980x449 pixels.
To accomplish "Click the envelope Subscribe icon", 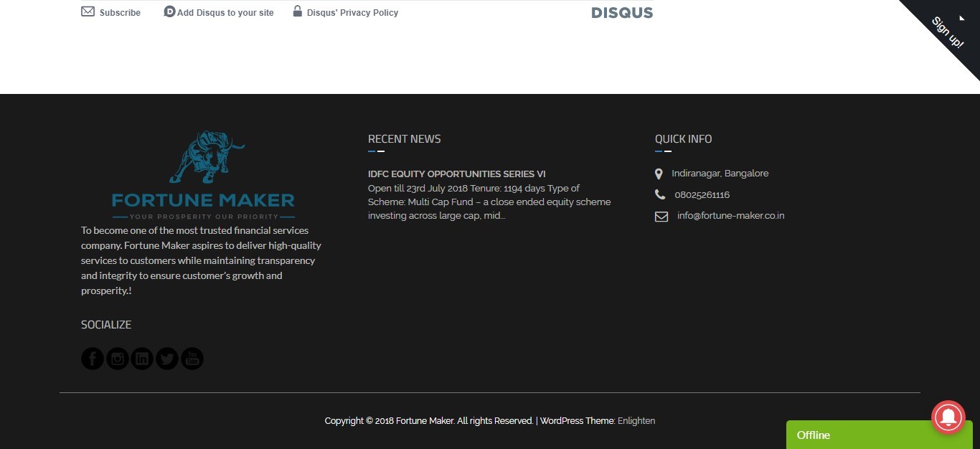I will 88,11.
